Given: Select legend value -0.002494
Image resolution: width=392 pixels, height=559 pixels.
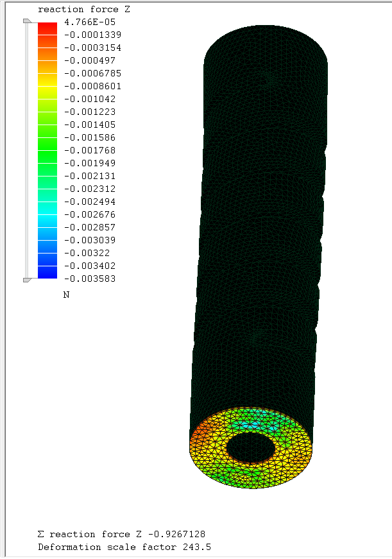Looking at the screenshot, I should pos(90,202).
